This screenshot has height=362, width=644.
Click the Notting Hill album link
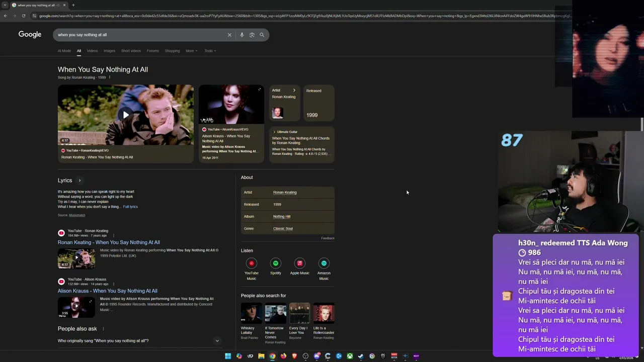(x=282, y=216)
